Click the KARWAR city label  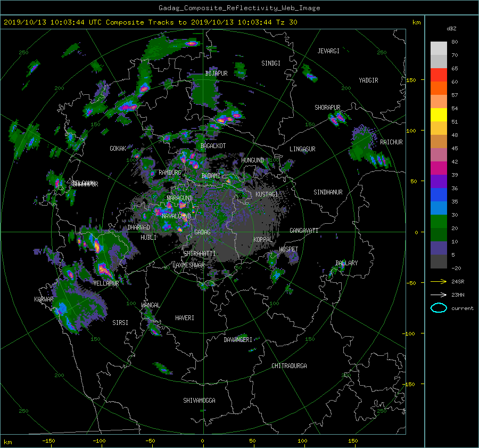point(44,299)
